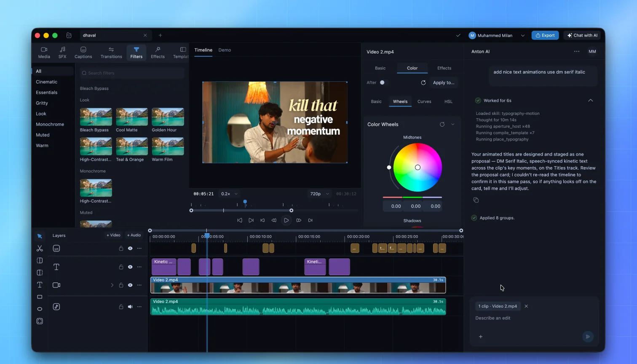The image size is (637, 364).
Task: Open Anton AI more options menu
Action: (x=577, y=51)
